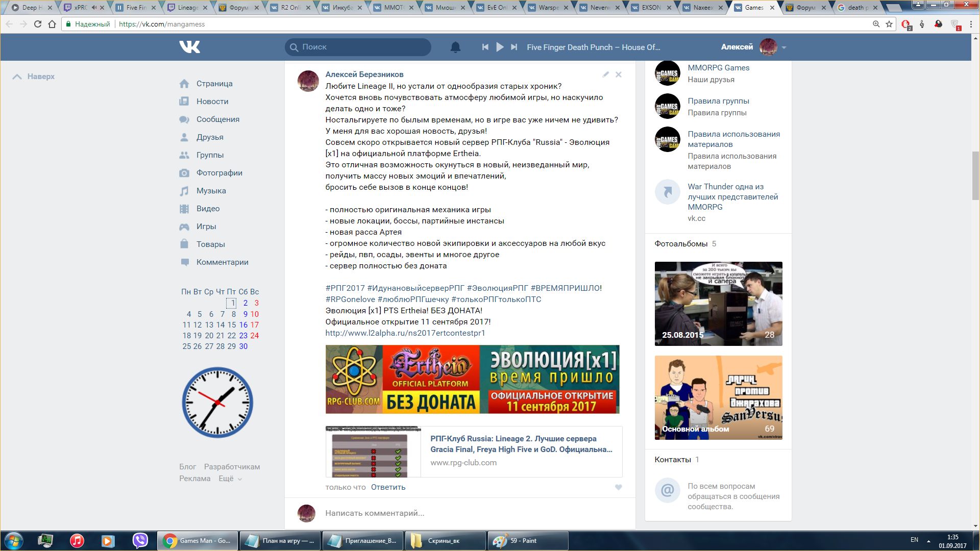Open the Фотоальбомы section header
The width and height of the screenshot is (980, 551).
click(x=681, y=244)
